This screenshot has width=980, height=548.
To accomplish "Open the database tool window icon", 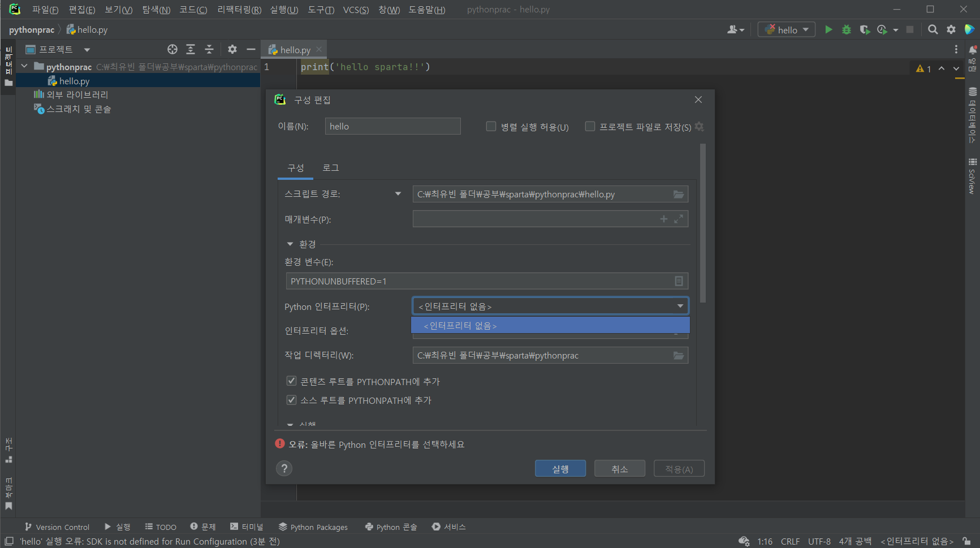I will point(973,114).
